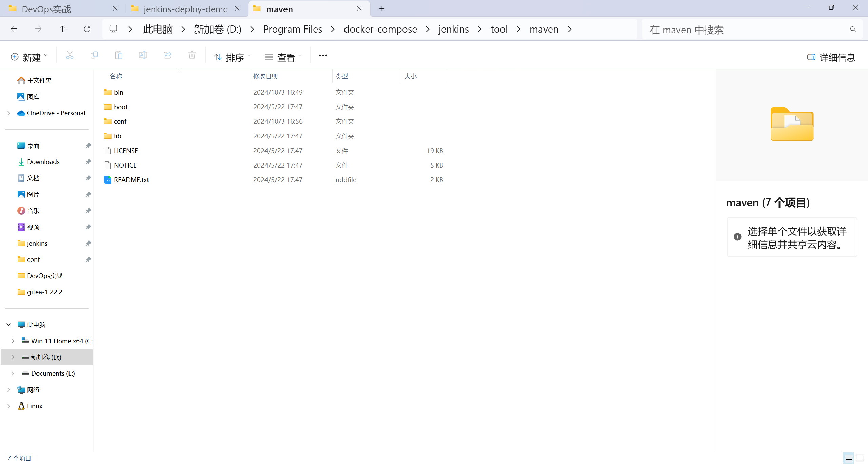Switch to details list view in status bar
868x464 pixels.
[848, 458]
